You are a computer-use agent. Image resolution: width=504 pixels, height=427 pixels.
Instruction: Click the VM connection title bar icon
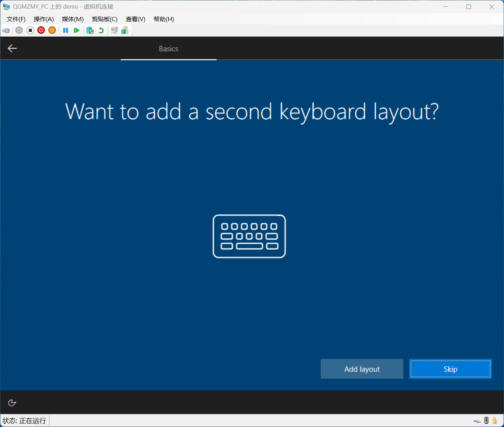(6, 7)
